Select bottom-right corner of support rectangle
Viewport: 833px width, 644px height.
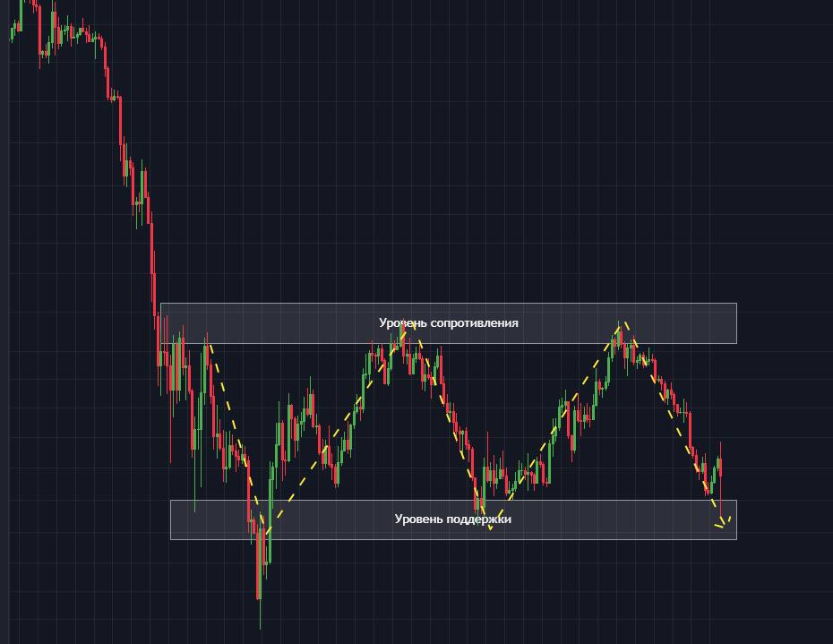click(x=736, y=539)
